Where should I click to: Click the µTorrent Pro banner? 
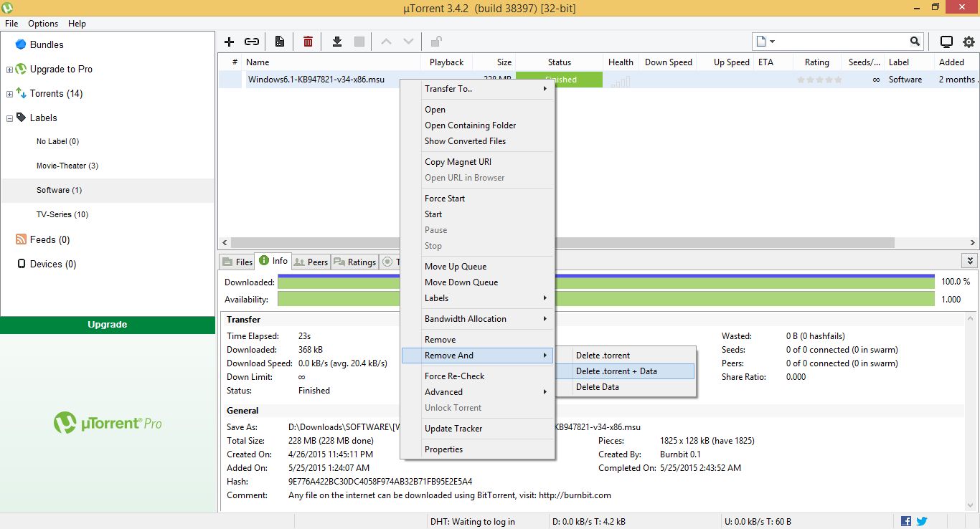108,423
